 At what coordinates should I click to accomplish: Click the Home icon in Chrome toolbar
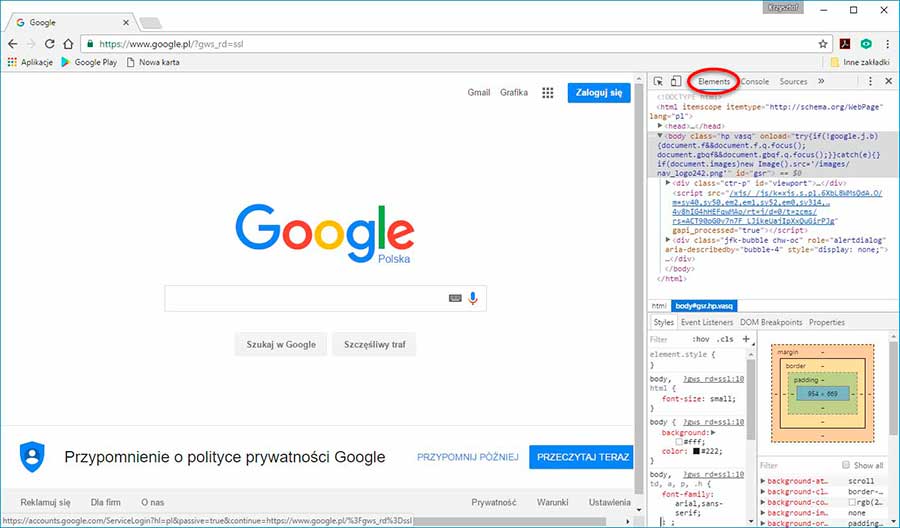coord(68,44)
